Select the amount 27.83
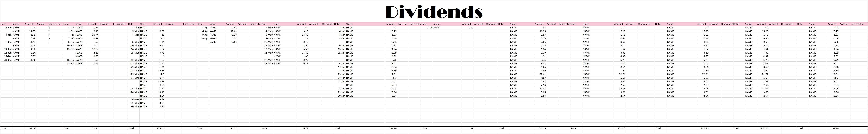The width and height of the screenshot is (868, 134). click(303, 53)
